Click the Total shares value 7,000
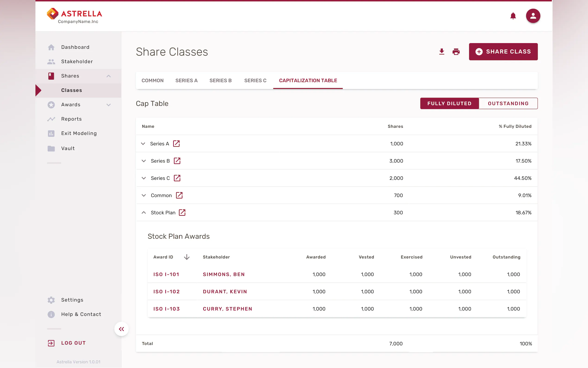 (396, 344)
